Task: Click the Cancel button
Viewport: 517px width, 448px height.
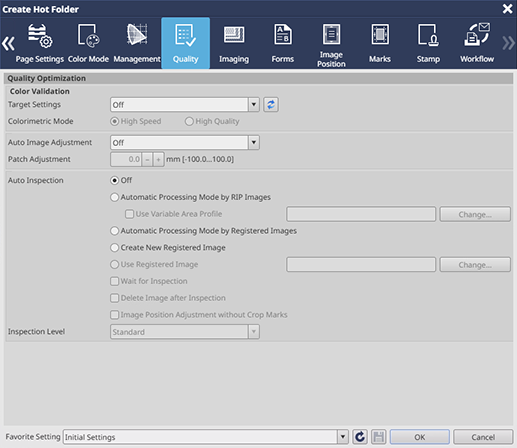Action: 483,437
